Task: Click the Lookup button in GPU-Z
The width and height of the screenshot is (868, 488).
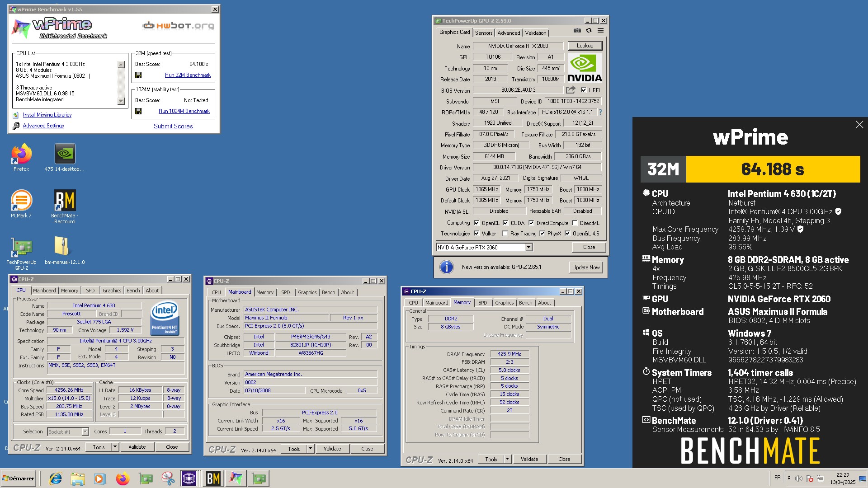Action: tap(585, 46)
